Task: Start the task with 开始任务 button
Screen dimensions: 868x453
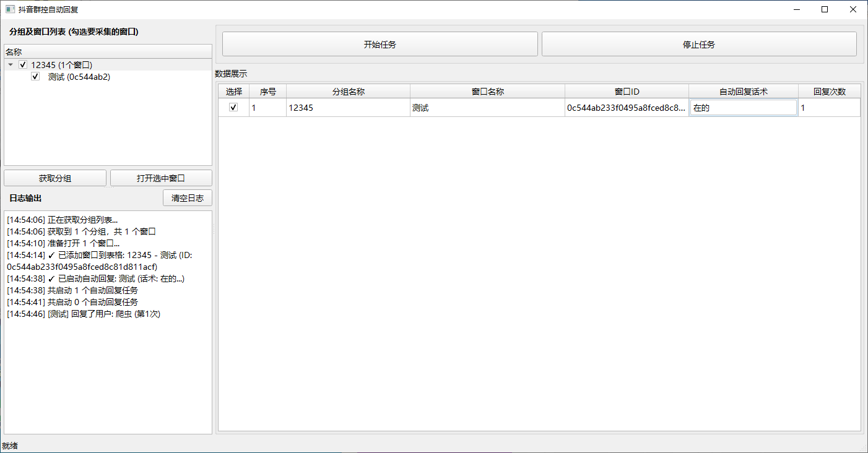Action: (380, 44)
